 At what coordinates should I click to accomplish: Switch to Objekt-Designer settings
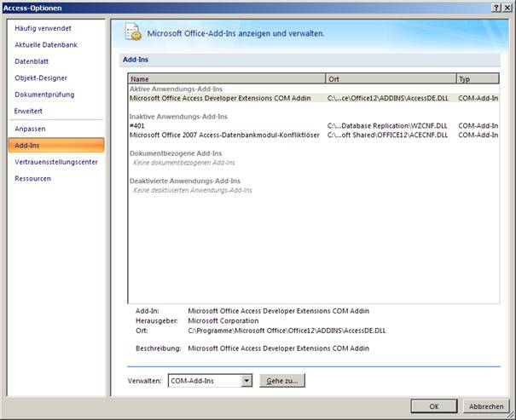(41, 78)
